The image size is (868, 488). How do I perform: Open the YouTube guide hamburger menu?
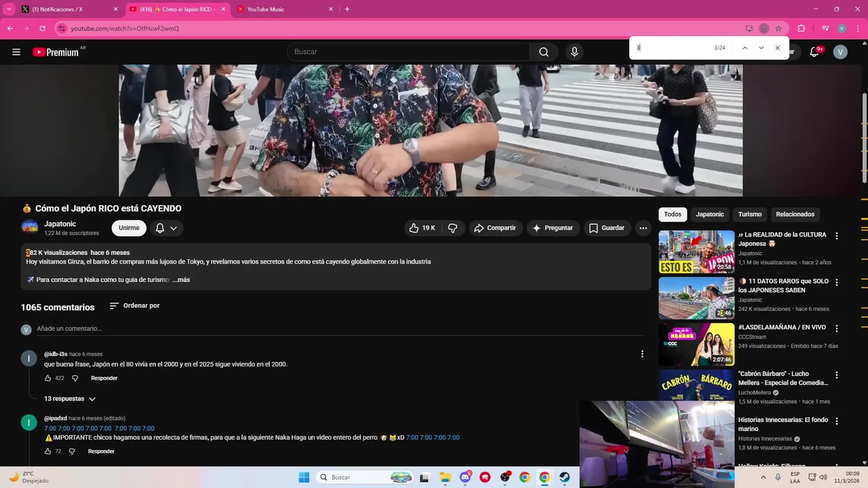16,52
